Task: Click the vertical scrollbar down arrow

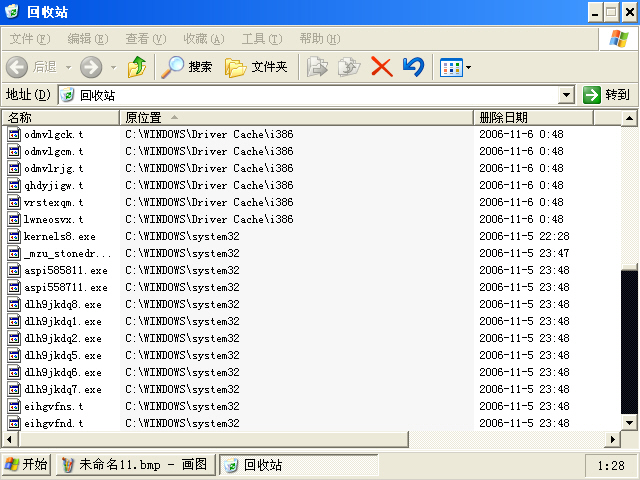Action: pos(629,423)
